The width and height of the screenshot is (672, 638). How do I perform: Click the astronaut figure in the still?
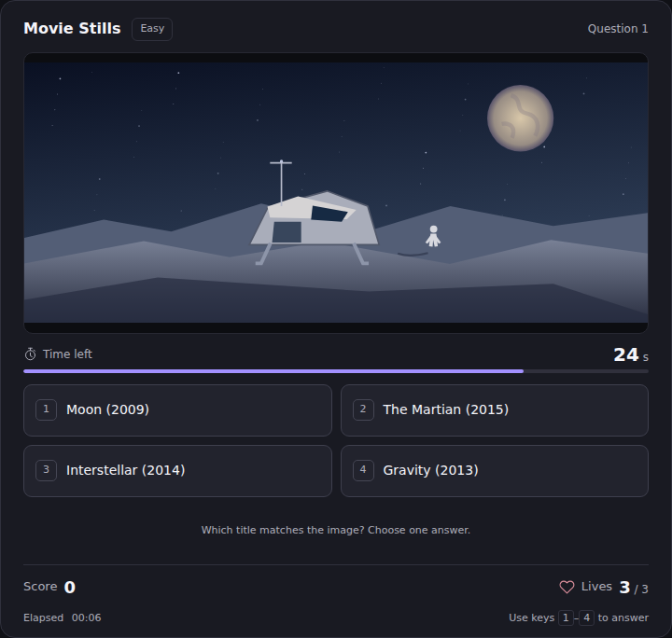coord(433,236)
